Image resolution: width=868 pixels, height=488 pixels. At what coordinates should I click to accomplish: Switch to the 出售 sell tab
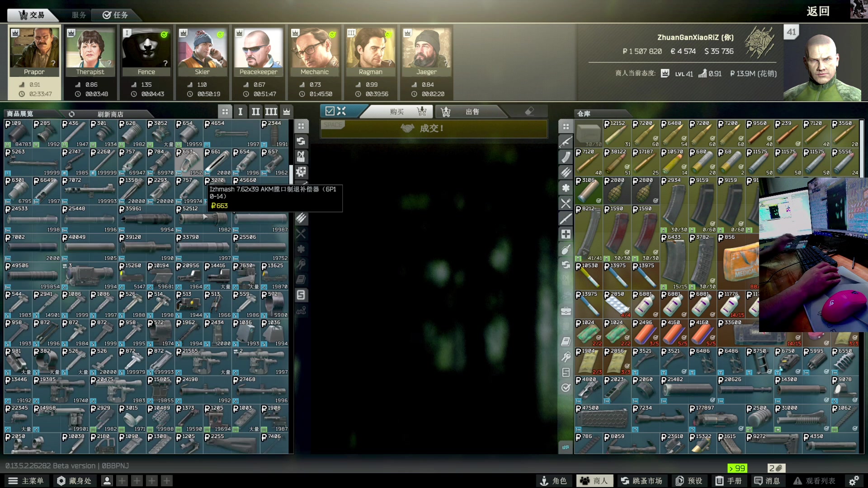point(472,112)
